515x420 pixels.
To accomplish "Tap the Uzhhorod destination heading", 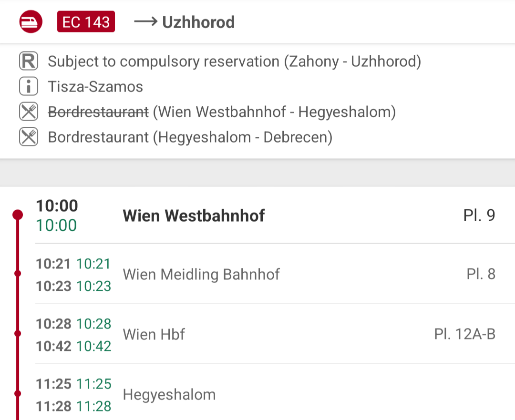I will (198, 22).
